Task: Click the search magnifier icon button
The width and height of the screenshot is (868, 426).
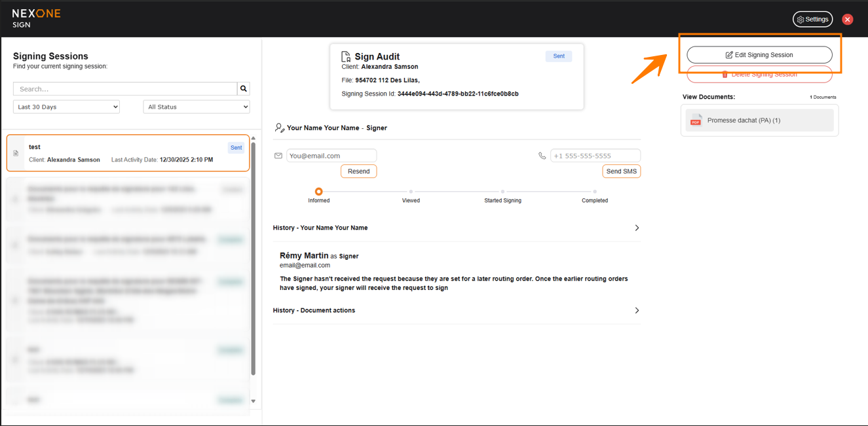Action: (x=244, y=89)
